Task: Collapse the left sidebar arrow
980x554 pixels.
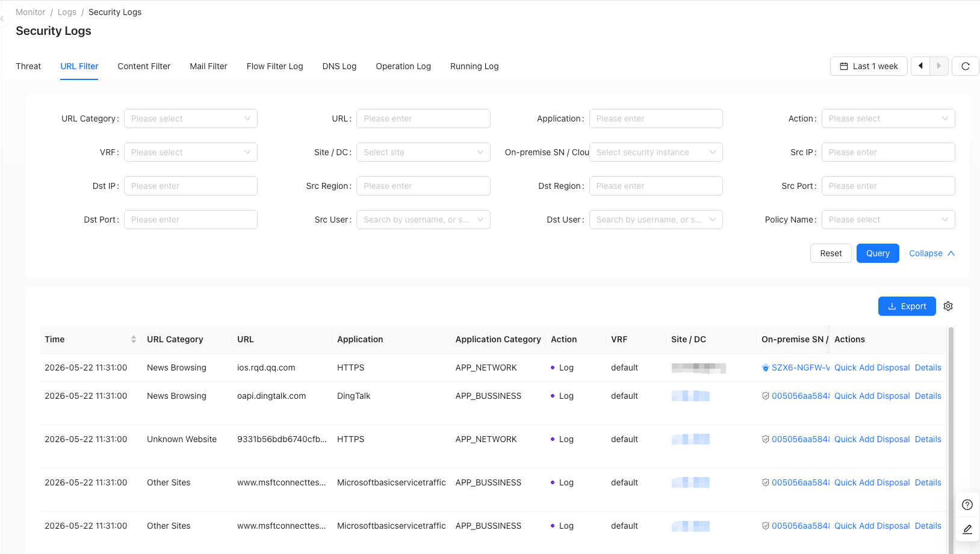Action: [x=2, y=19]
